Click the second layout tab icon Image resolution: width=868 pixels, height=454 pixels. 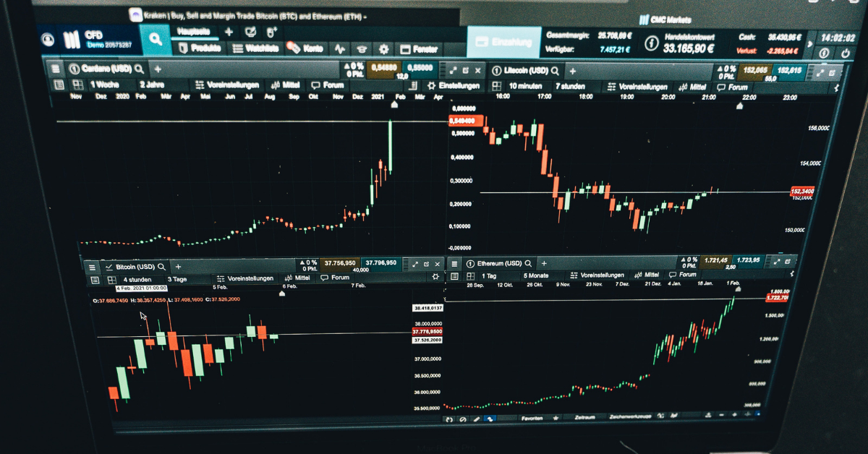tap(250, 32)
